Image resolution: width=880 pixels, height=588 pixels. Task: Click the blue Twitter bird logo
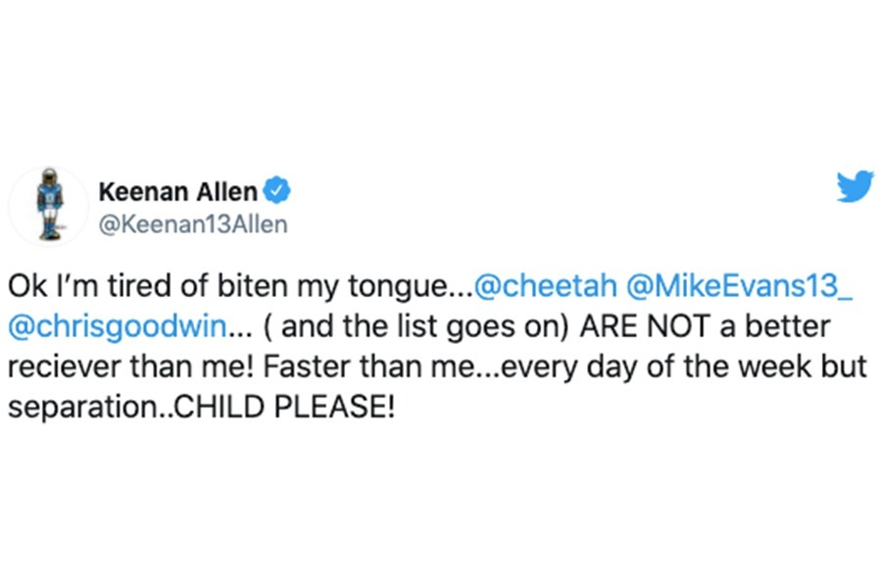click(x=855, y=186)
